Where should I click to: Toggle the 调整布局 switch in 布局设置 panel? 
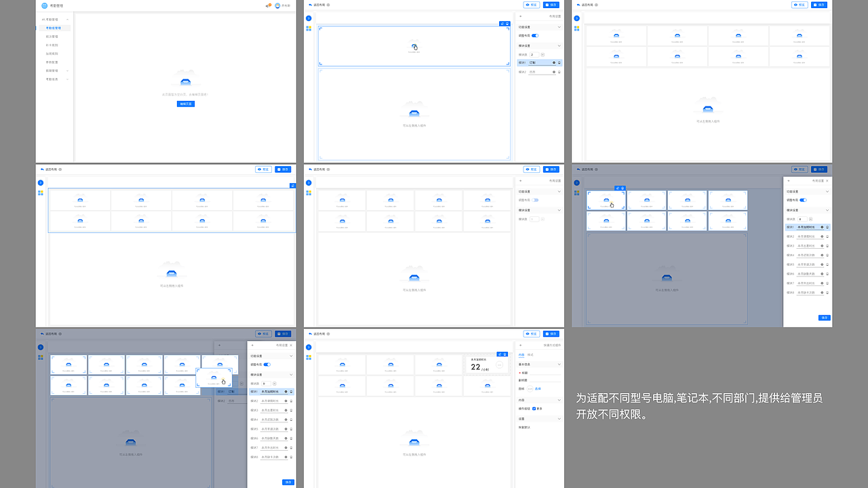[535, 36]
